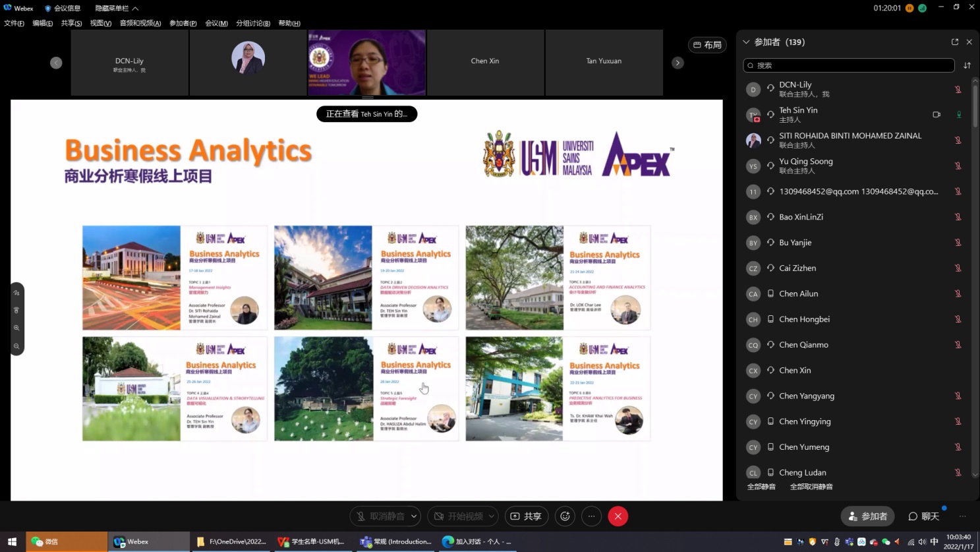Click the participant search field
Image resolution: width=980 pixels, height=552 pixels.
coord(849,65)
